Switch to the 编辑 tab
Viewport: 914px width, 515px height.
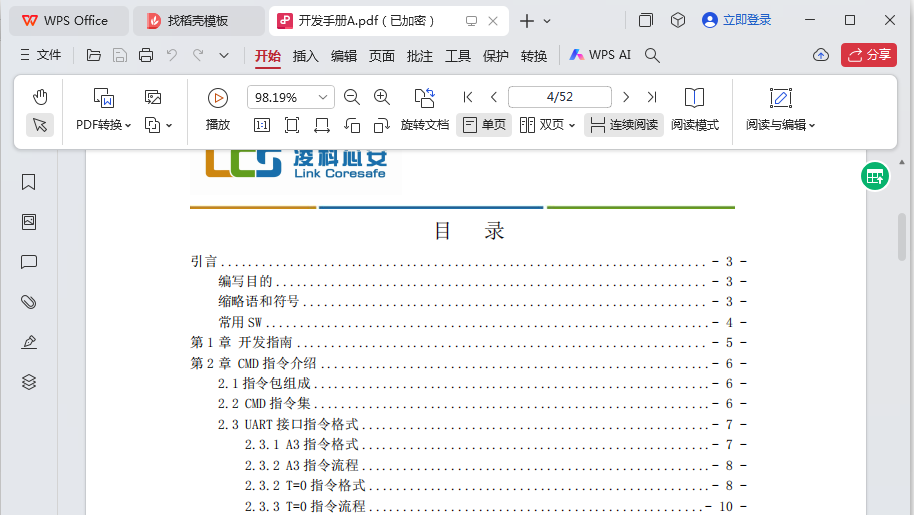344,55
